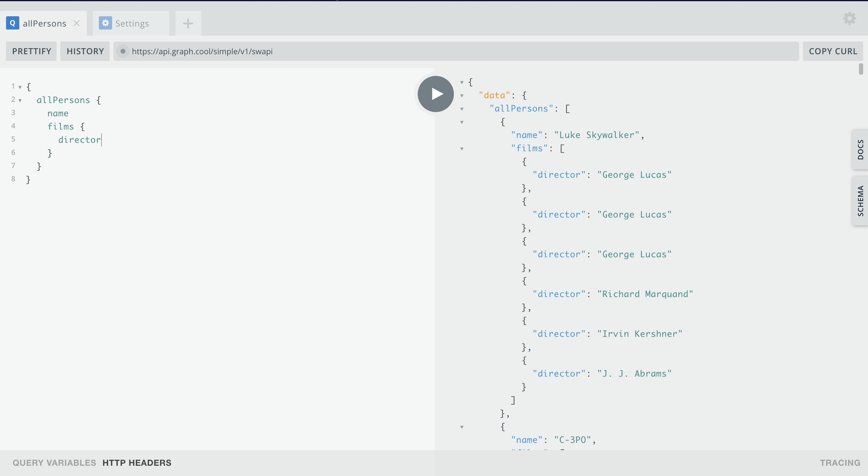
Task: Click line number 8 in the editor gutter
Action: (13, 179)
